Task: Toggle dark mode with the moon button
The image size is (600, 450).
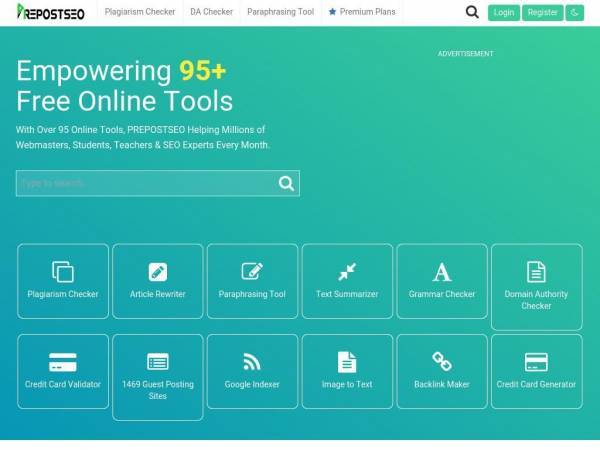Action: pyautogui.click(x=574, y=13)
